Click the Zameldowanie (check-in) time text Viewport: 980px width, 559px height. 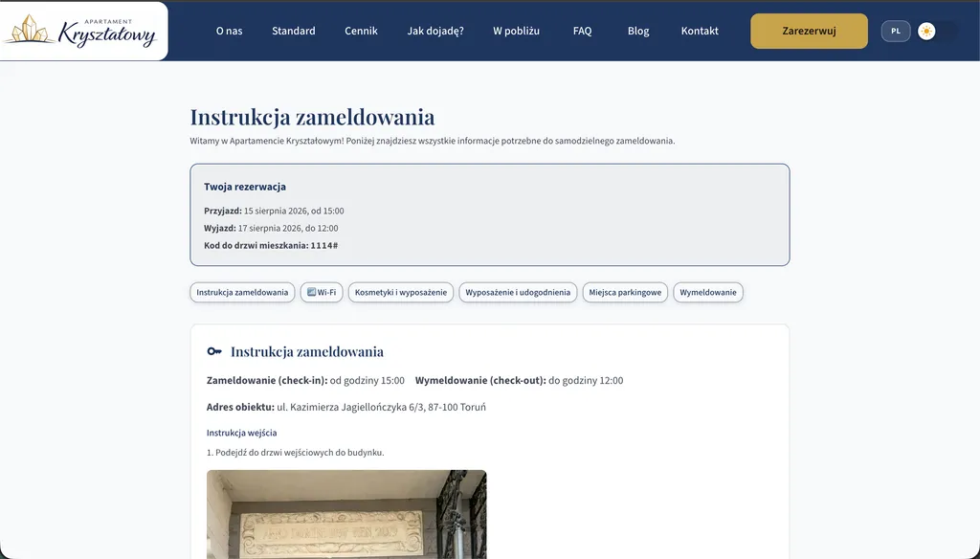305,380
